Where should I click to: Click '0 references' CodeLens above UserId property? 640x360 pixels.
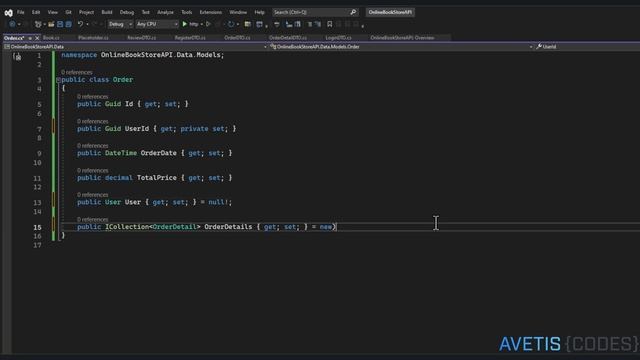(x=93, y=121)
